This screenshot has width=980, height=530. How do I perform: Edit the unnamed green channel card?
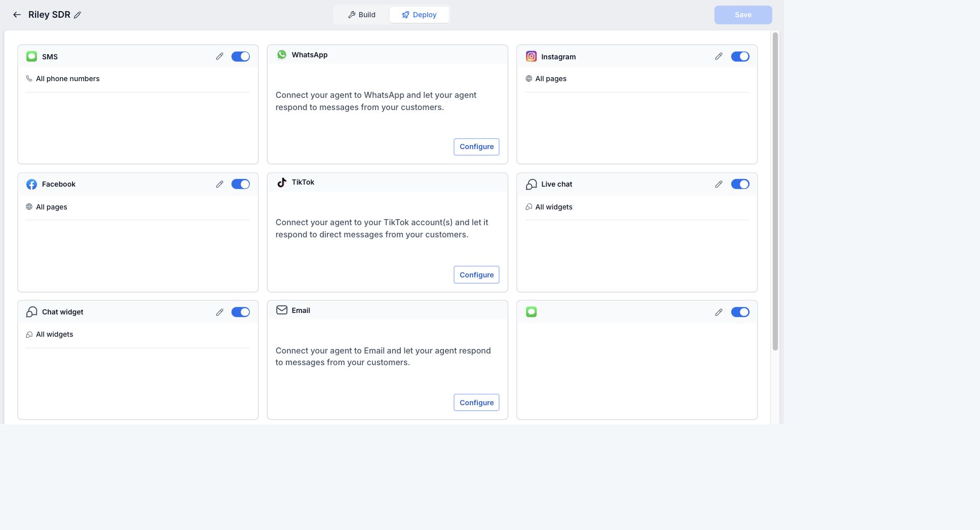[x=719, y=312]
